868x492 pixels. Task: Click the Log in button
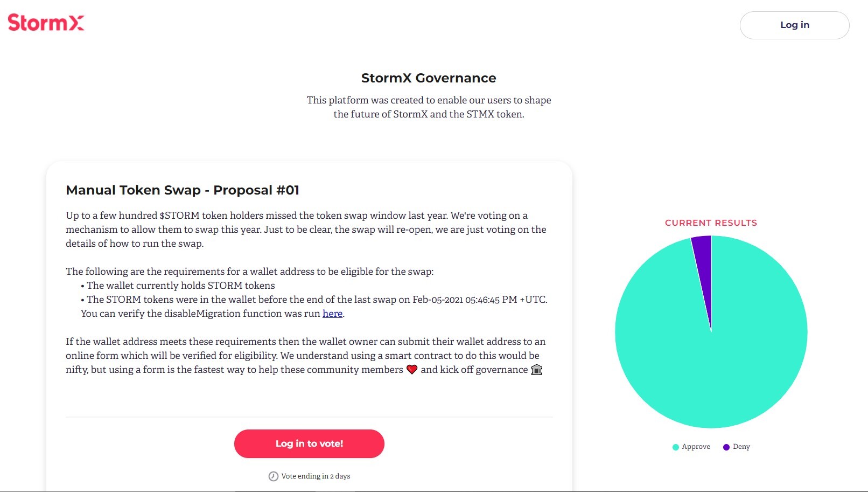click(794, 25)
